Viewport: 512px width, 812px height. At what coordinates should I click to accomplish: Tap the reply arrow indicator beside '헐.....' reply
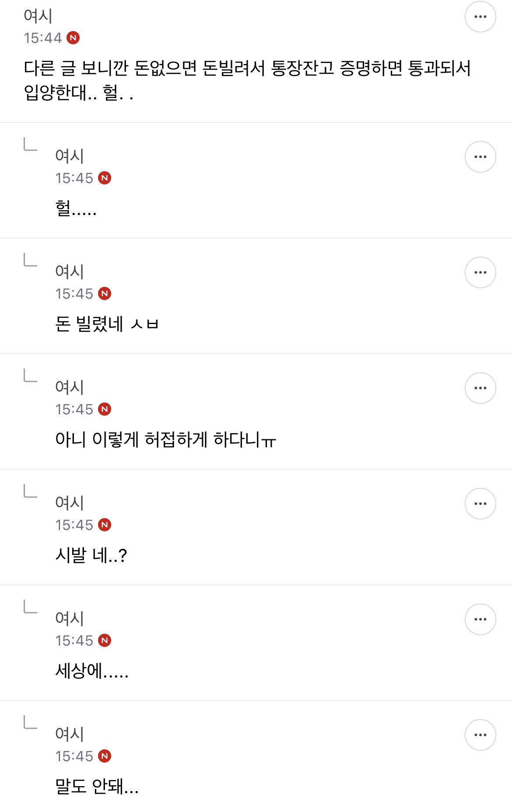(x=30, y=144)
